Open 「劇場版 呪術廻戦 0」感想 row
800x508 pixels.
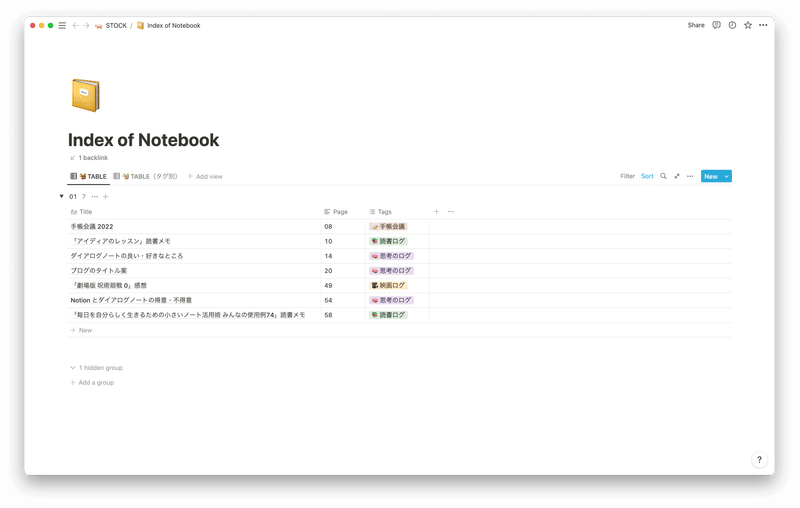pyautogui.click(x=109, y=286)
